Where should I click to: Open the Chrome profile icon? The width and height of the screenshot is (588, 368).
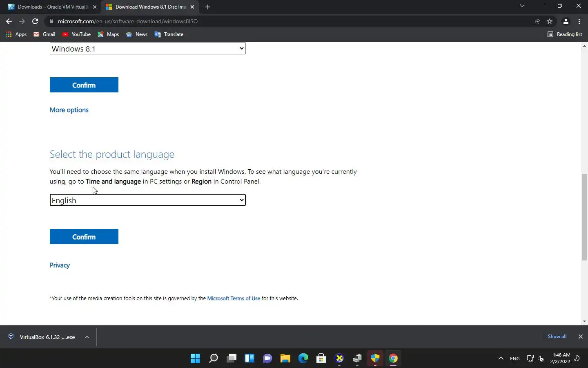coord(566,21)
